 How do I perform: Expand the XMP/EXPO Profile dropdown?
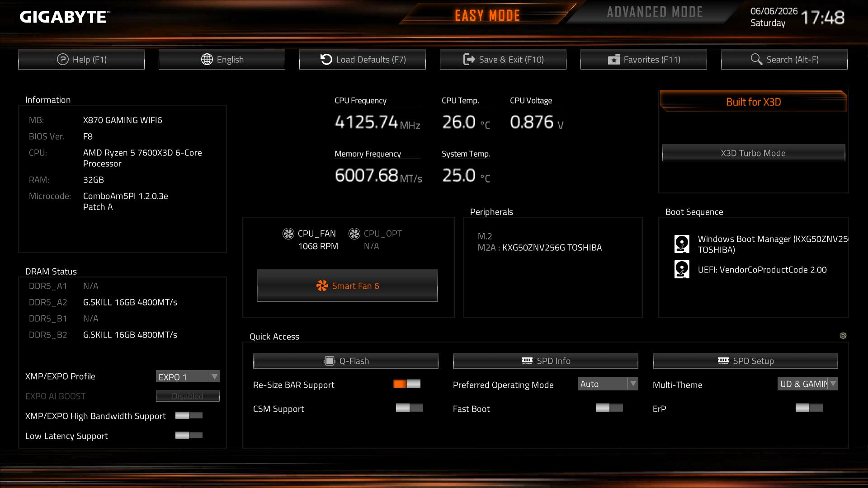(188, 376)
